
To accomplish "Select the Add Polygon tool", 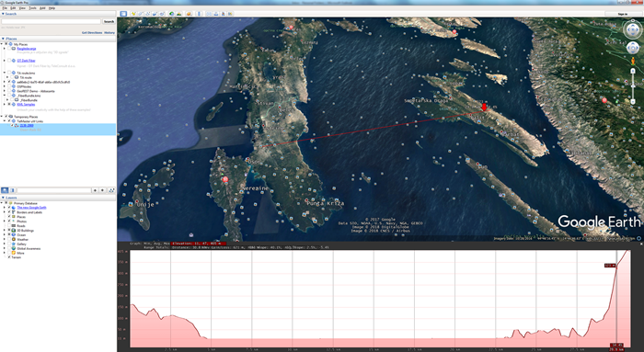I will (141, 14).
